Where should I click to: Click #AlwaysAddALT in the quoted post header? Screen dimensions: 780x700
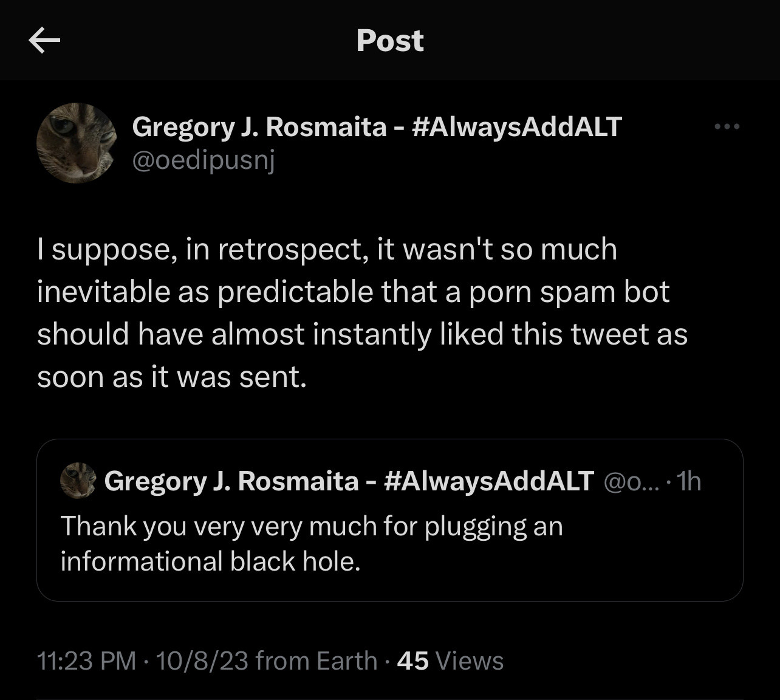(489, 481)
